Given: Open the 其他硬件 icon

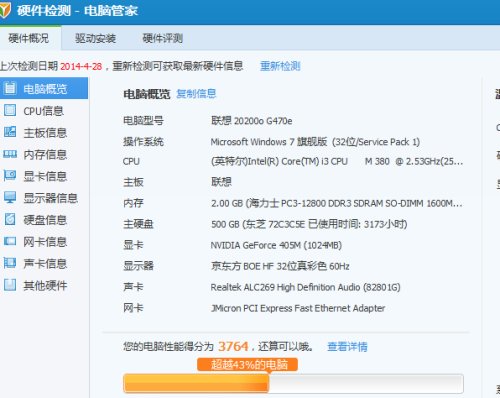Looking at the screenshot, I should [10, 285].
